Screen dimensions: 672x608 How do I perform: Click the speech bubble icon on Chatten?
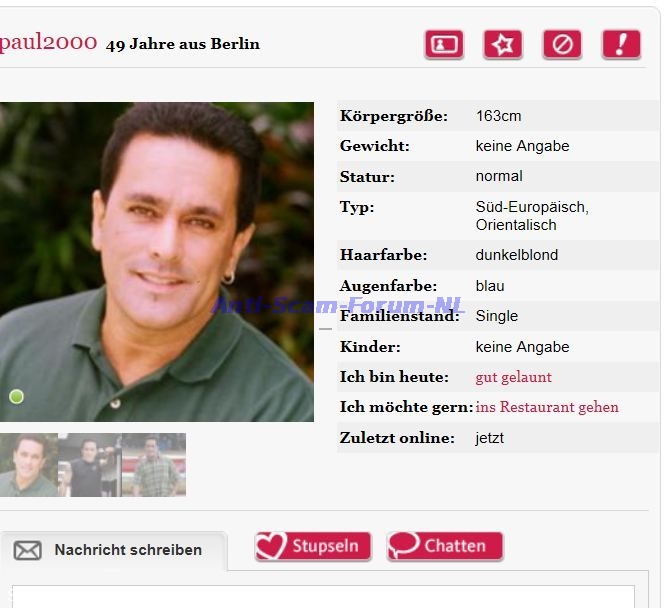click(404, 546)
